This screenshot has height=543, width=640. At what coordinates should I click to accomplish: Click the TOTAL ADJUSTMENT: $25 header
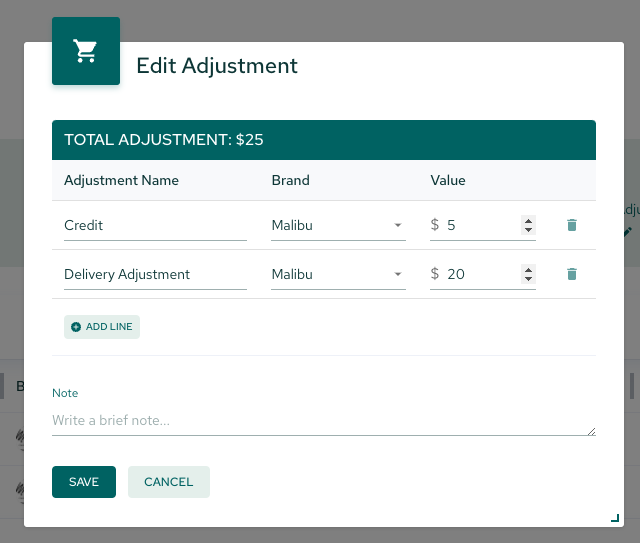324,140
